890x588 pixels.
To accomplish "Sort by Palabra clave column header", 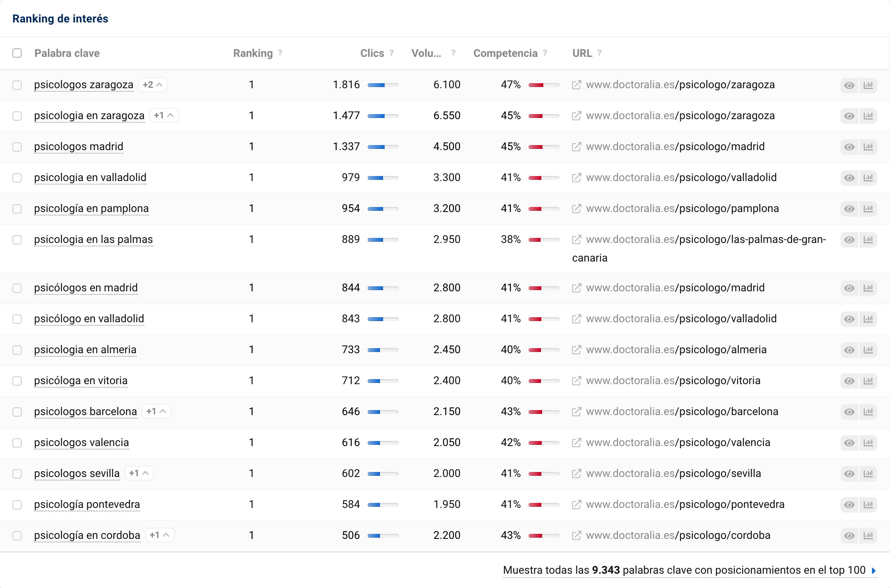I will (x=67, y=53).
